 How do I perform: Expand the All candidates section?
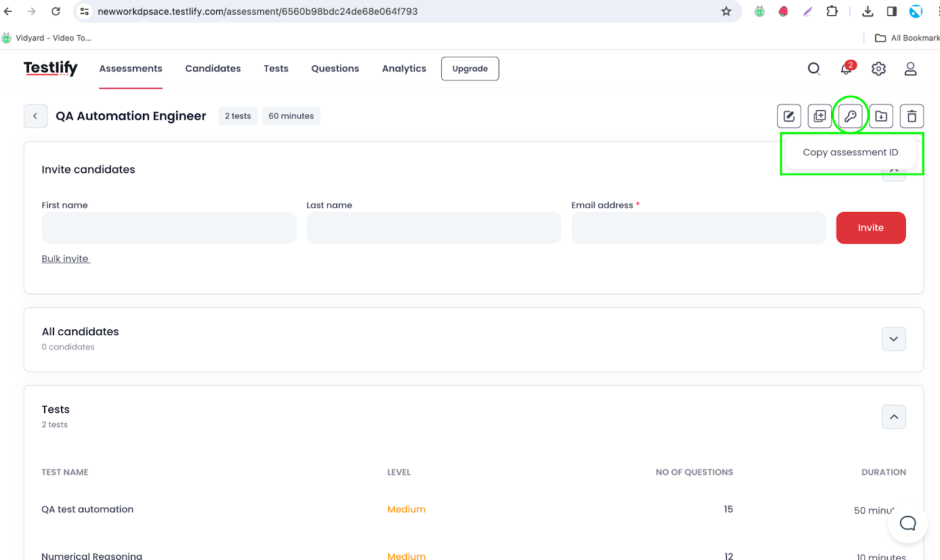click(893, 339)
